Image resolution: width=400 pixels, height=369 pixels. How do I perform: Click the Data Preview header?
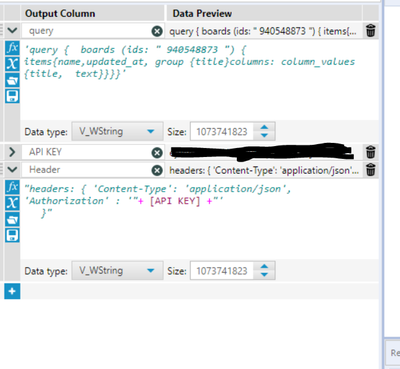coord(202,13)
